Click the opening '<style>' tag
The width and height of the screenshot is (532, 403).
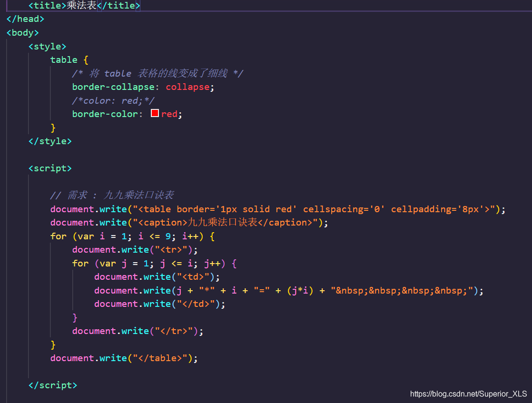coord(48,46)
